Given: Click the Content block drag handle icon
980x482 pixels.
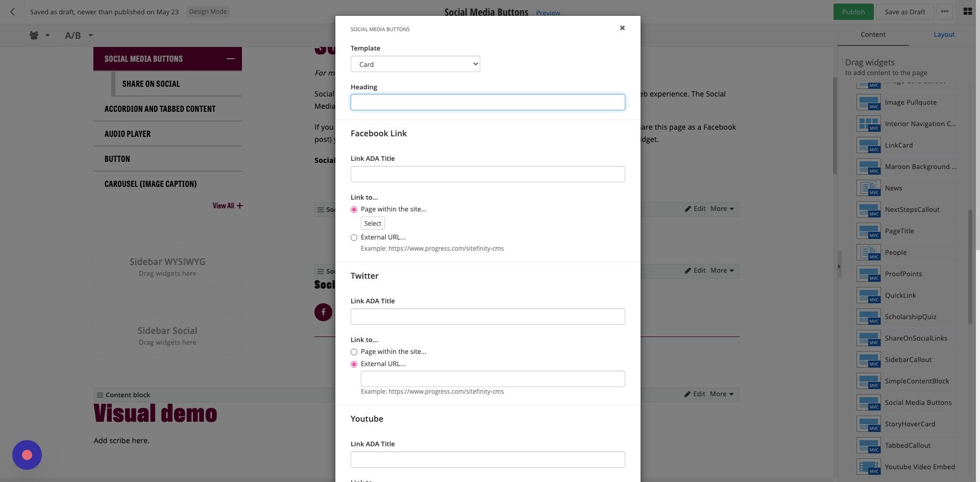Looking at the screenshot, I should tap(100, 395).
